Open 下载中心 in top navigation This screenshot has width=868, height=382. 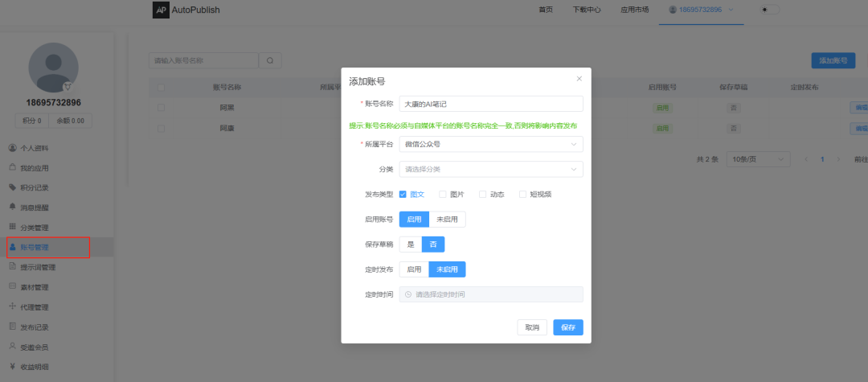(x=587, y=10)
